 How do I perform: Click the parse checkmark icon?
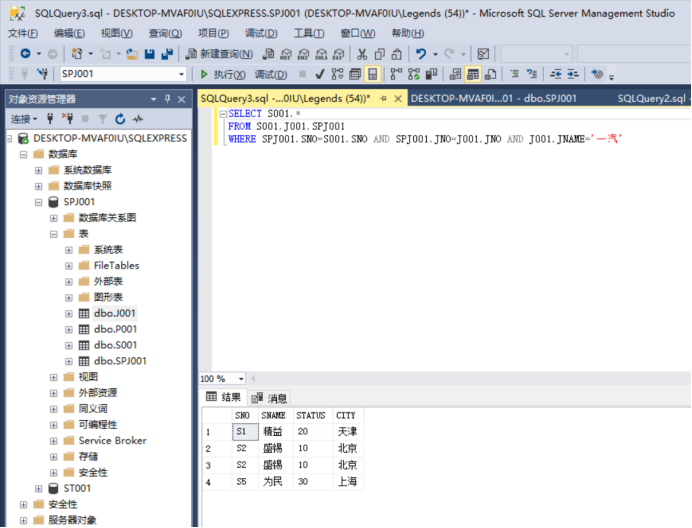[x=320, y=74]
